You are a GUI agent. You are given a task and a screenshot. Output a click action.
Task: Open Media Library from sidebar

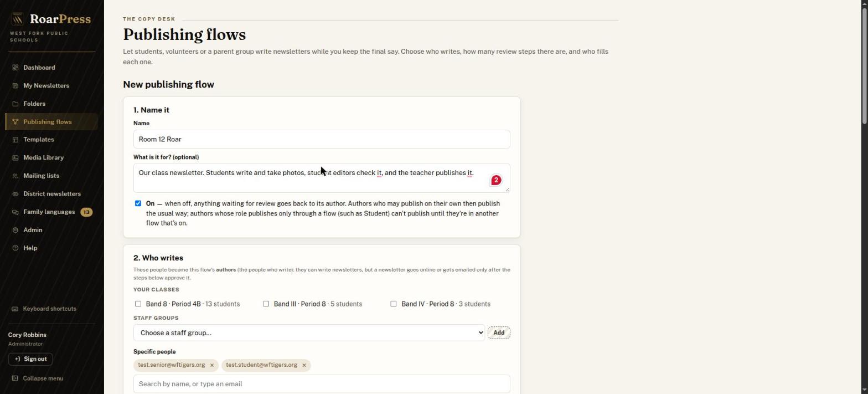click(52, 158)
